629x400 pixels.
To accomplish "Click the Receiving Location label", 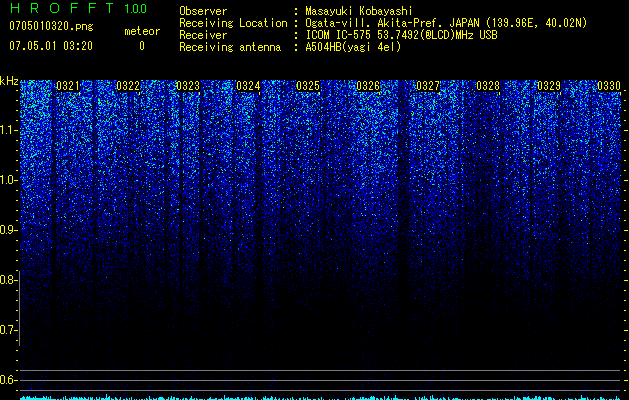I will [x=233, y=23].
